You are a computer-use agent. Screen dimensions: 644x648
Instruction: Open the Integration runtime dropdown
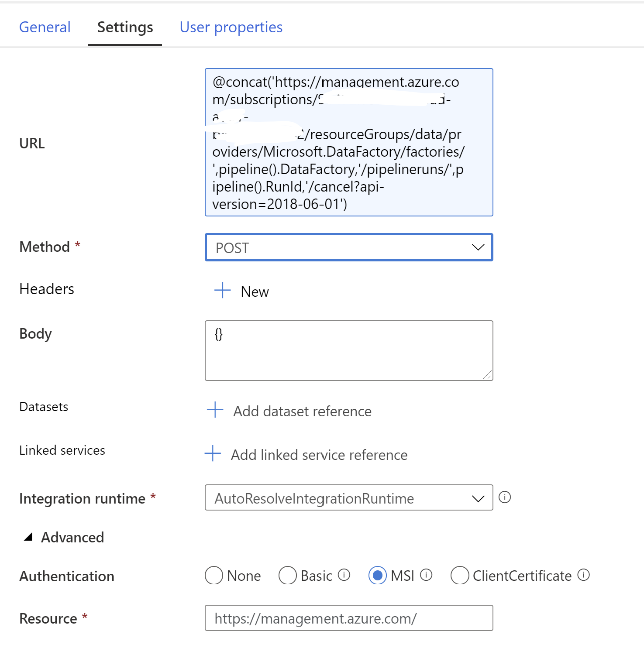click(349, 497)
